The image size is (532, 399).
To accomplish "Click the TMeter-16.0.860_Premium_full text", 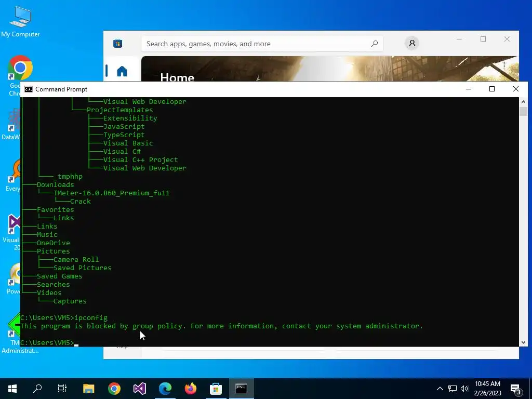I will [111, 193].
